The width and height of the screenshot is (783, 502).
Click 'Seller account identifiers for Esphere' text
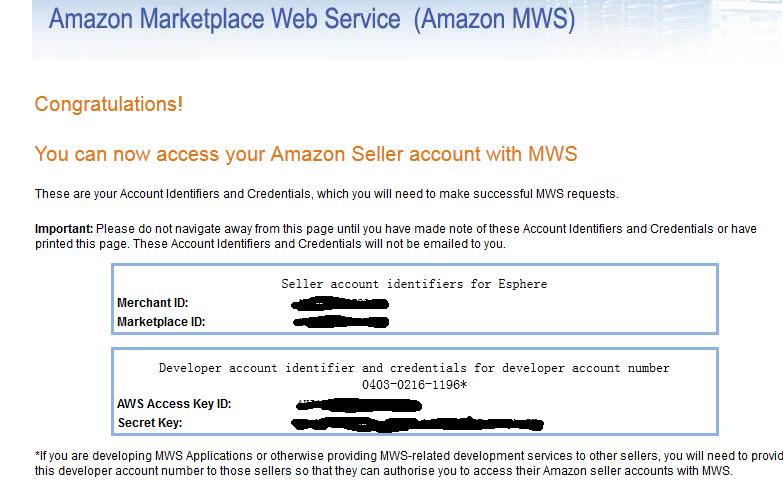pyautogui.click(x=414, y=284)
